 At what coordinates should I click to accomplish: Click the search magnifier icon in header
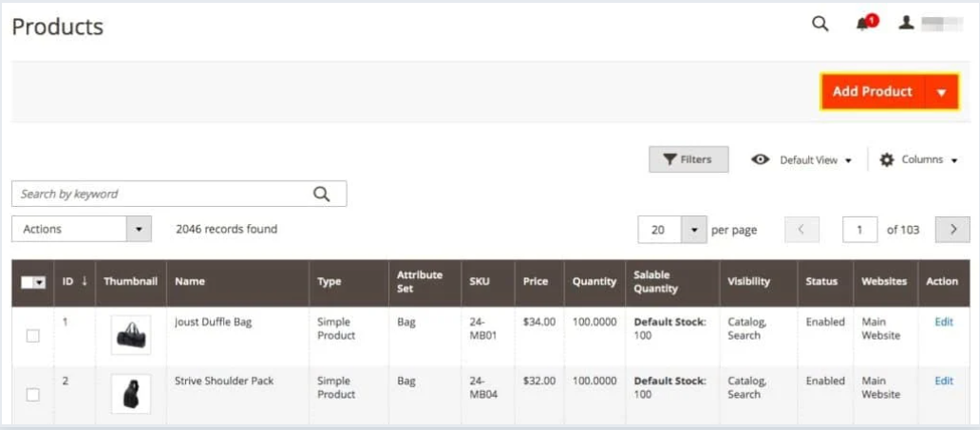click(820, 25)
